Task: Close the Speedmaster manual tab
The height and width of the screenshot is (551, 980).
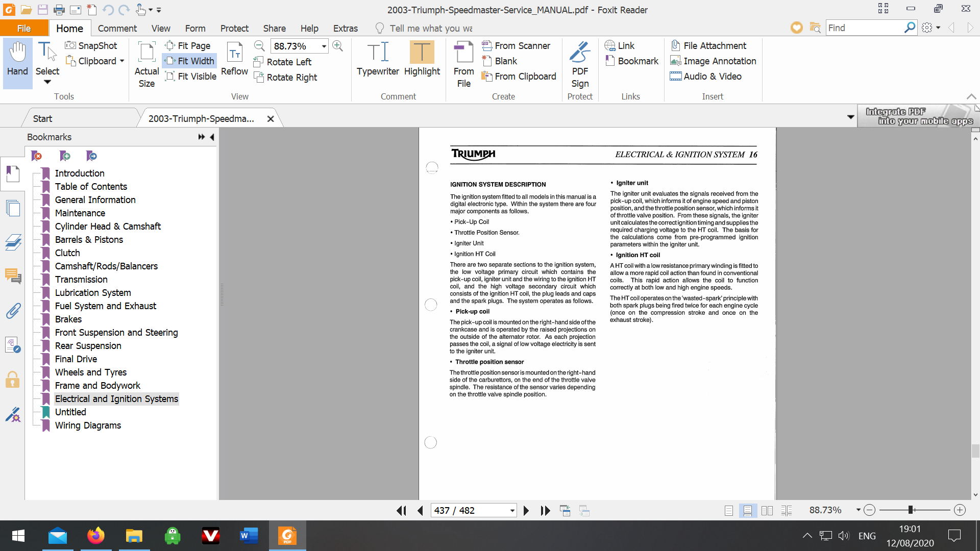Action: pyautogui.click(x=271, y=118)
